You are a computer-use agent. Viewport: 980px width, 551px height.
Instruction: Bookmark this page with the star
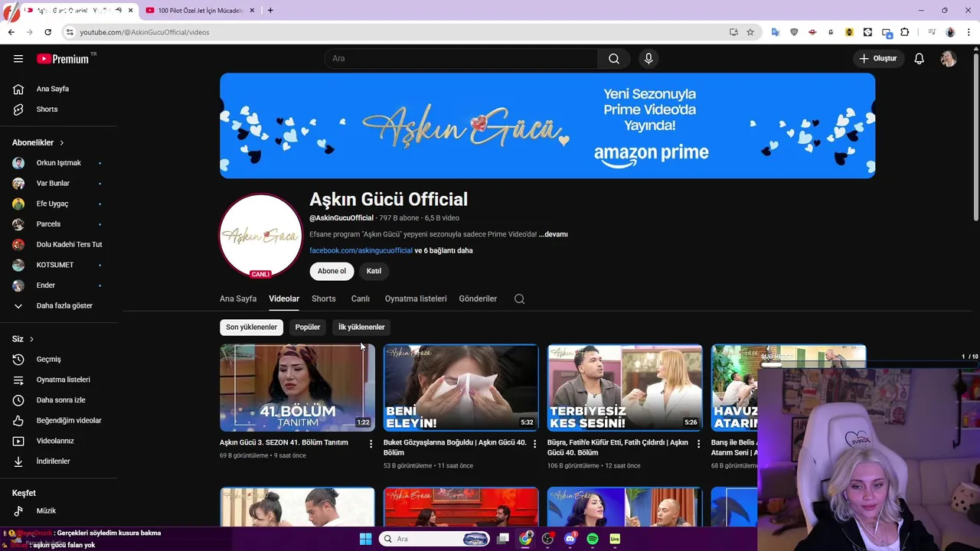750,32
